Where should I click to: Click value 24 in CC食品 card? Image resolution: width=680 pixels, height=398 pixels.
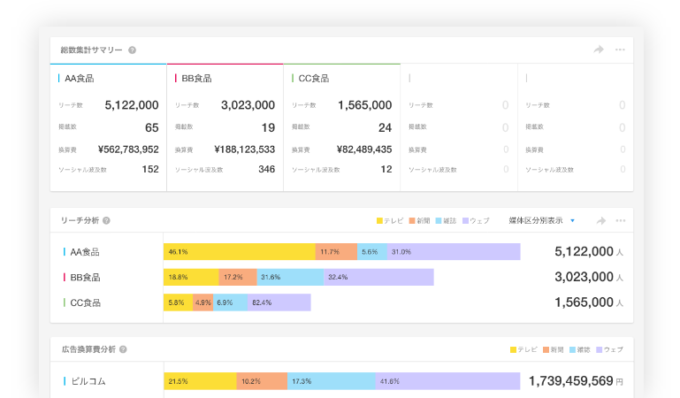385,127
